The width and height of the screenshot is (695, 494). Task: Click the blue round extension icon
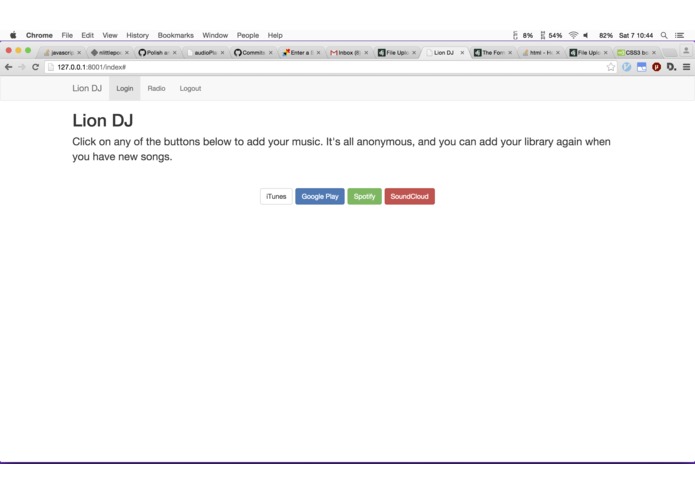coord(626,67)
